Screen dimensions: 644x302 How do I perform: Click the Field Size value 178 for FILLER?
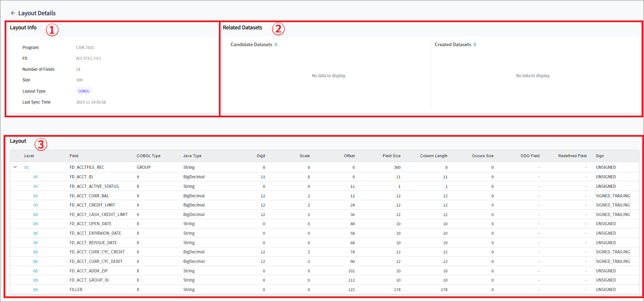click(x=397, y=290)
